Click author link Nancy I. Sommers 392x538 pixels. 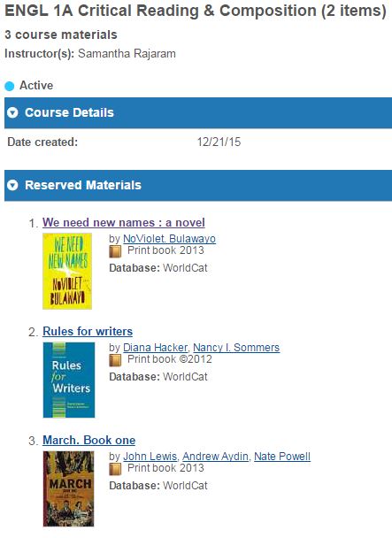coord(236,347)
